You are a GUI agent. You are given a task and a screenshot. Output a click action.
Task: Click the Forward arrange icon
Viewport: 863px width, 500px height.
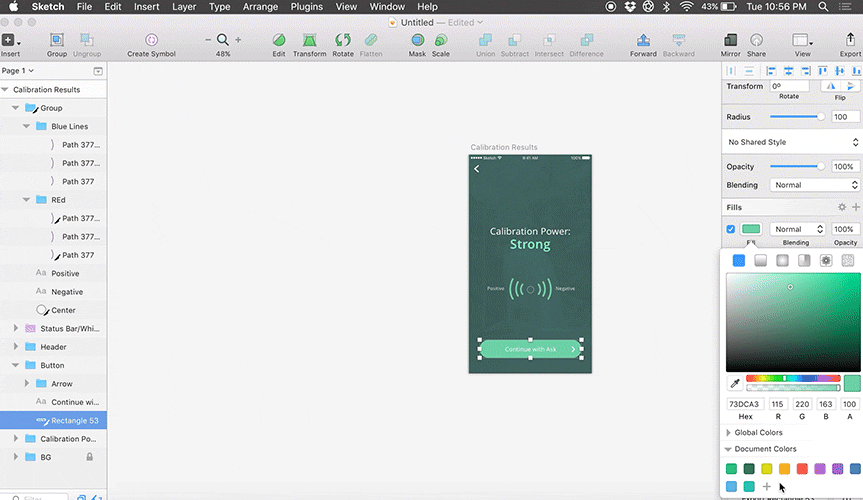(643, 40)
